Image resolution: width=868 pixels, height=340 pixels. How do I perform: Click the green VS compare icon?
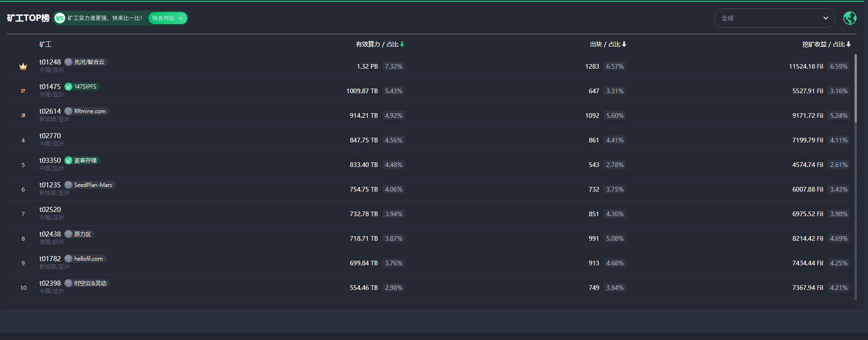tap(59, 18)
